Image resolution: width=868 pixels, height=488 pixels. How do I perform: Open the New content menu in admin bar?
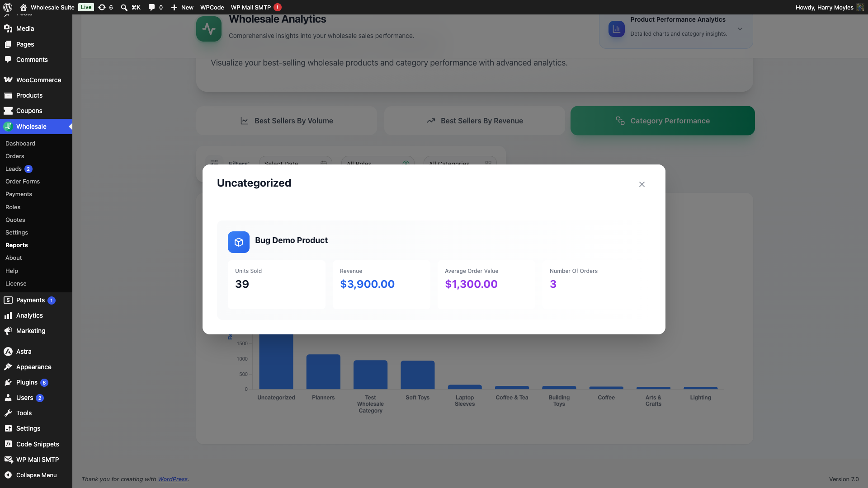tap(182, 7)
